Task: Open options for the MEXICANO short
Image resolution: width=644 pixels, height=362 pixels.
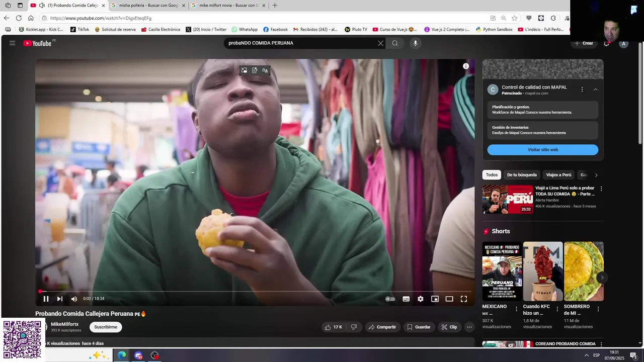Action: (516, 309)
